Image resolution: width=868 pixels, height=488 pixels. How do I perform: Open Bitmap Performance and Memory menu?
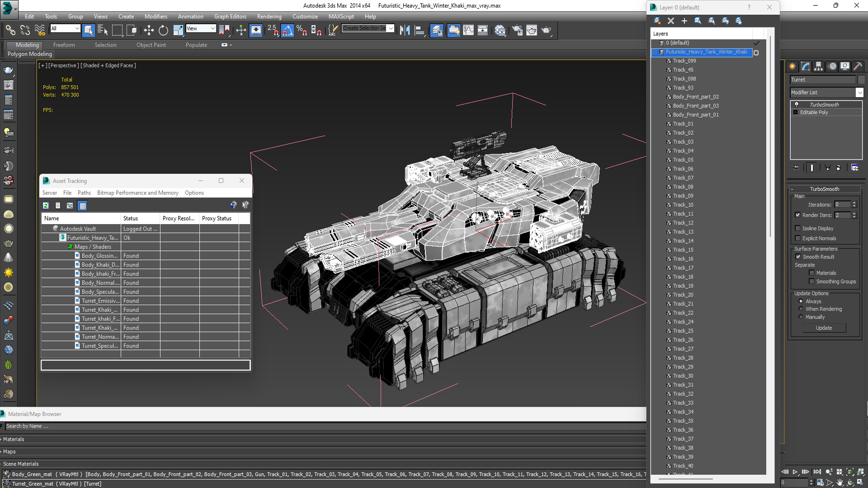click(x=137, y=192)
